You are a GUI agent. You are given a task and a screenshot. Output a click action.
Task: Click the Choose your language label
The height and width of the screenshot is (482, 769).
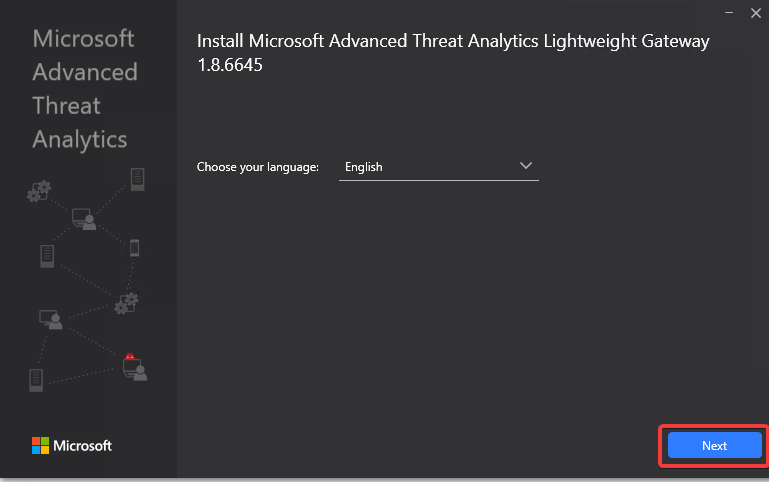click(x=257, y=167)
